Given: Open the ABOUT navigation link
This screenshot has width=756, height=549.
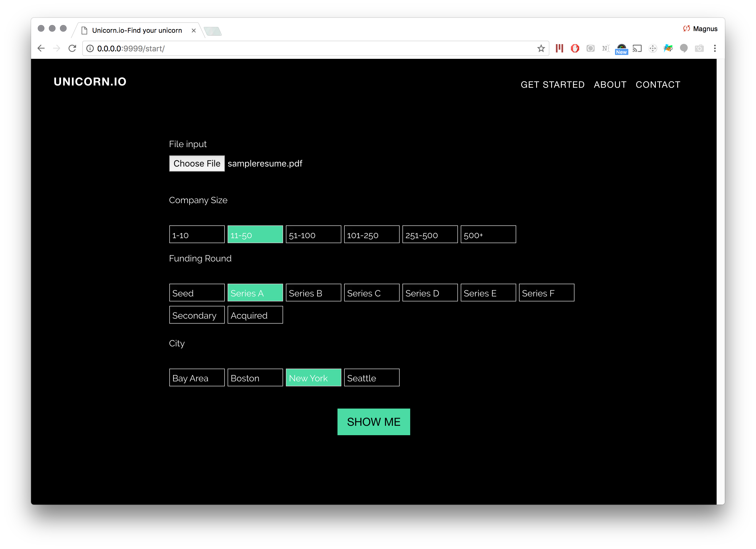Looking at the screenshot, I should 610,85.
